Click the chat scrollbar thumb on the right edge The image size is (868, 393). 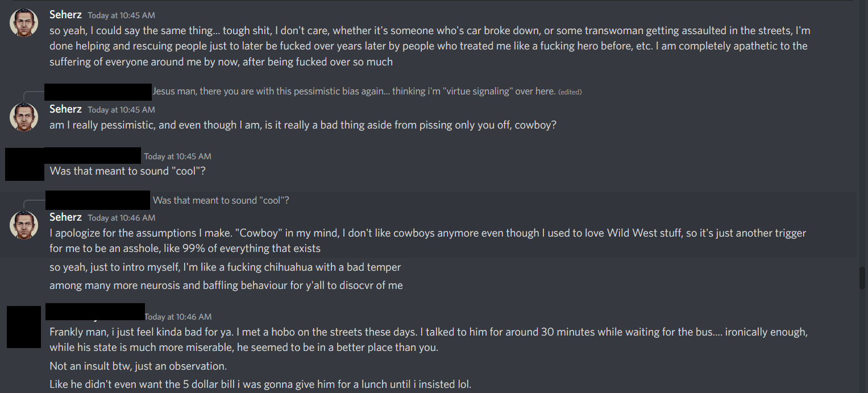[x=862, y=279]
